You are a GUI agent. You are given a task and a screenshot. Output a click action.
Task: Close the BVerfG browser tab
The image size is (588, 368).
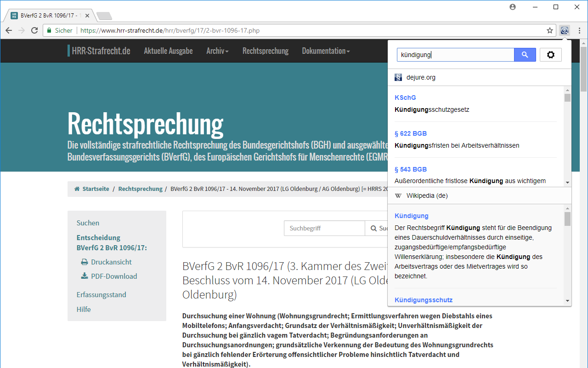click(87, 15)
